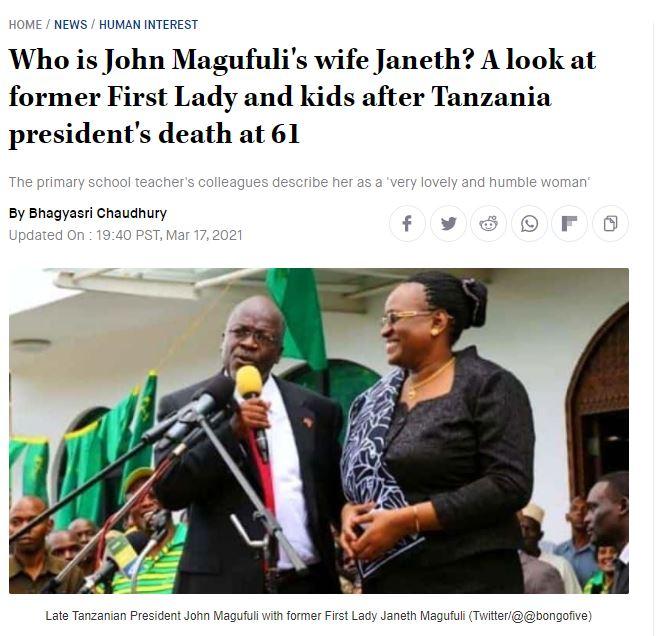Screen dimensions: 656x636
Task: Share the article on Facebook
Action: (407, 223)
